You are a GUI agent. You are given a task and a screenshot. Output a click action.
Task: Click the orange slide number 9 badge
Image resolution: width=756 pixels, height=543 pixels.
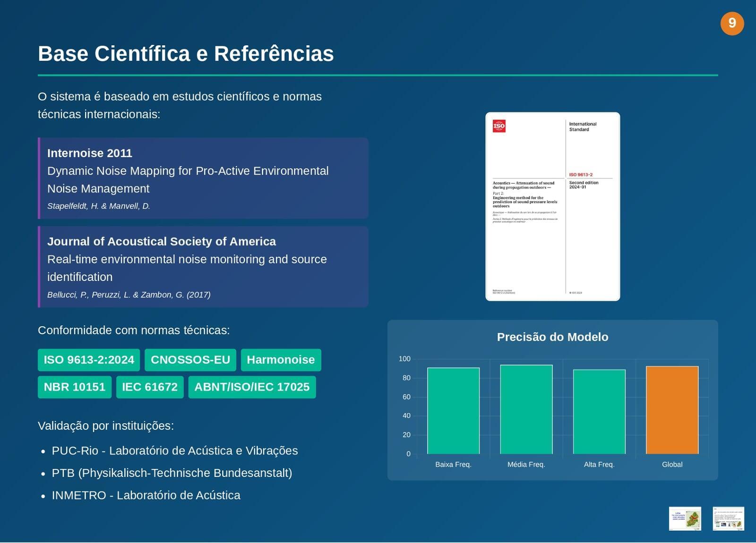point(732,23)
